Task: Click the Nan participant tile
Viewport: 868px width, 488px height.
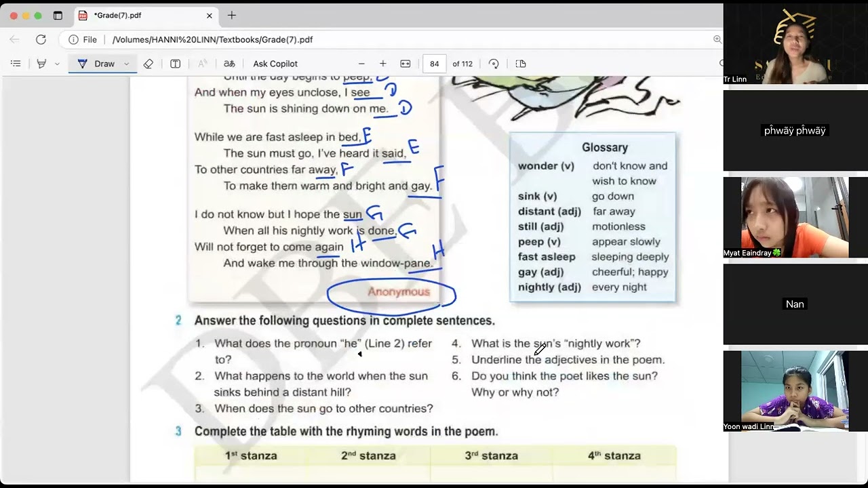Action: pyautogui.click(x=795, y=304)
